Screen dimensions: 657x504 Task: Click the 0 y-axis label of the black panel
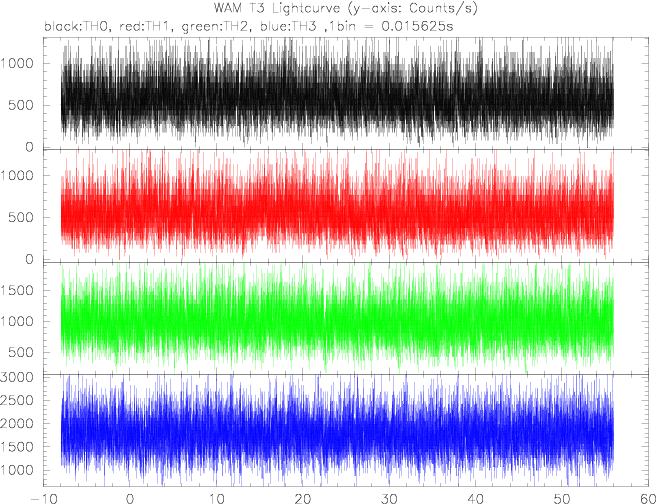click(x=29, y=147)
